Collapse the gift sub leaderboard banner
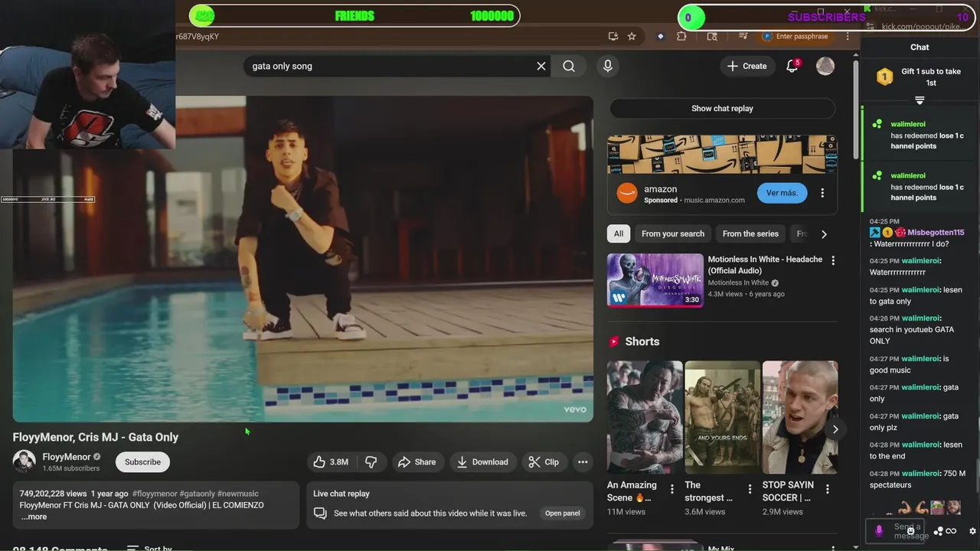Viewport: 980px width, 551px height. [x=920, y=100]
